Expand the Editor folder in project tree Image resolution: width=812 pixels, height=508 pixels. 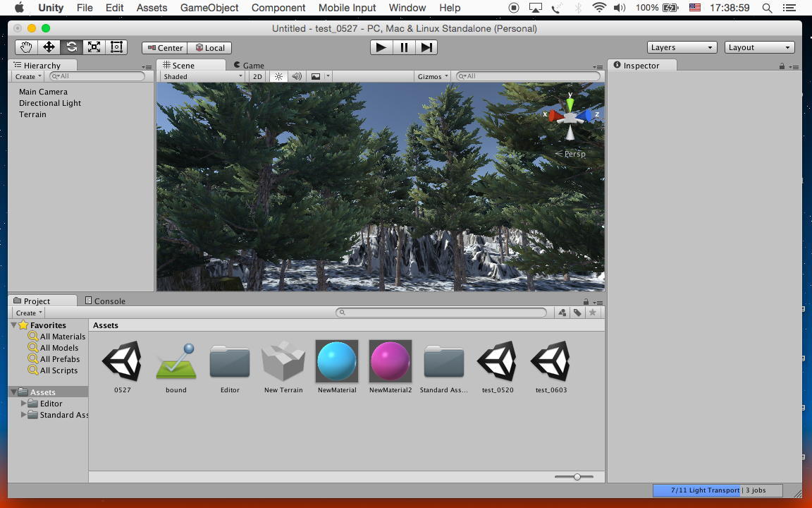tap(24, 404)
